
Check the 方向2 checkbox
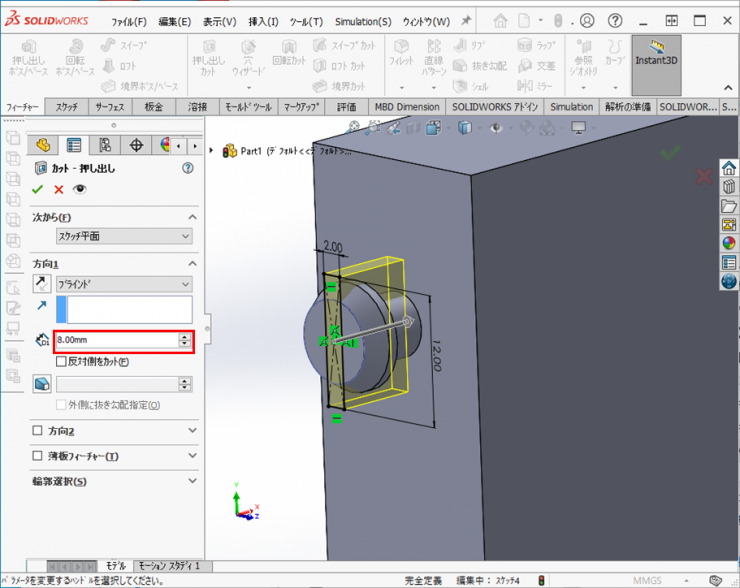[x=38, y=431]
